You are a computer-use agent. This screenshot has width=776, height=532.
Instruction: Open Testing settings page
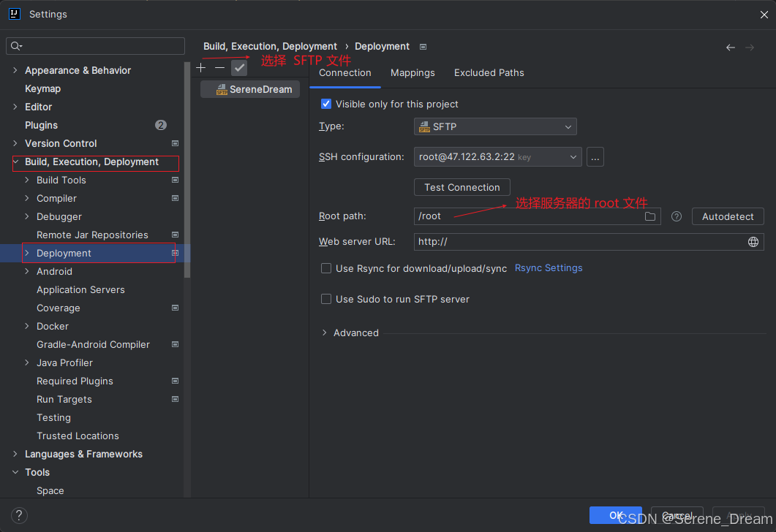[x=53, y=418]
